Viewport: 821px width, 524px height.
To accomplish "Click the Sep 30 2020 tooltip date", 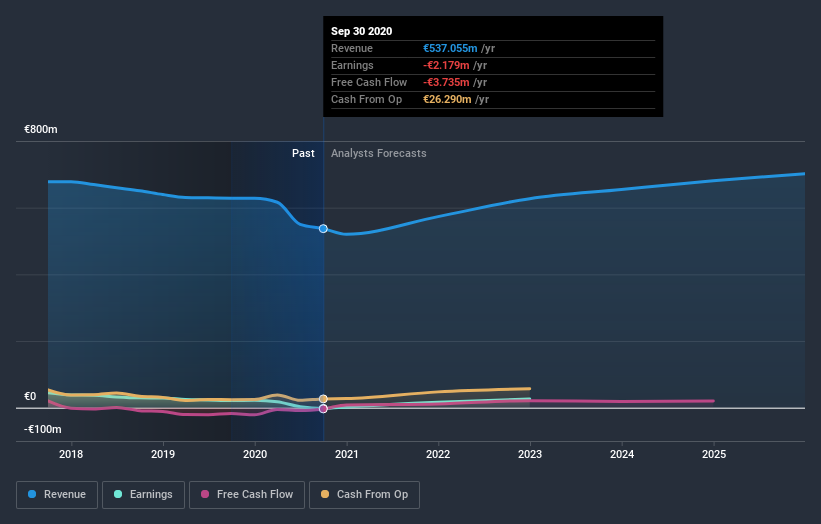I will (361, 31).
